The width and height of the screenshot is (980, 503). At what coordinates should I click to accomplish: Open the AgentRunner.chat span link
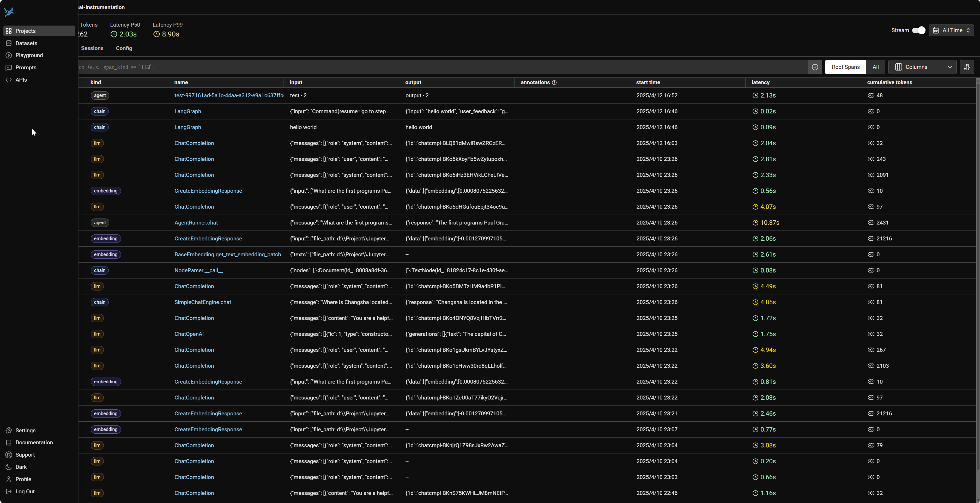[196, 223]
